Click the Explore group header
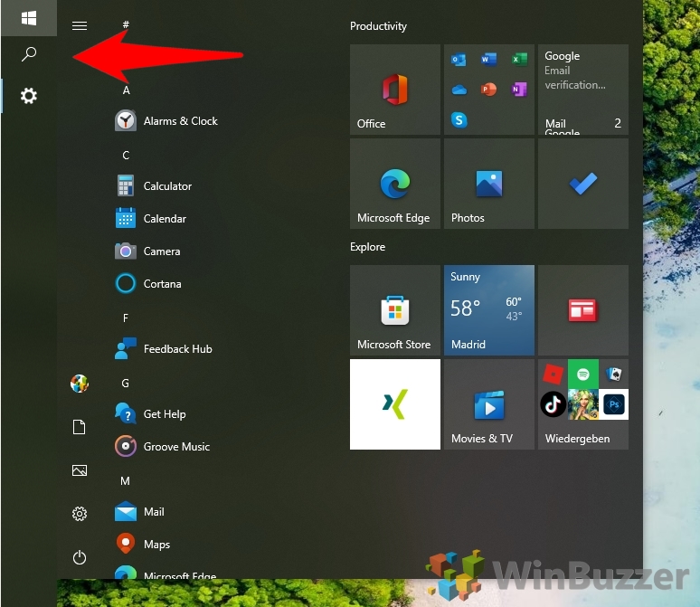This screenshot has width=700, height=607. tap(367, 247)
